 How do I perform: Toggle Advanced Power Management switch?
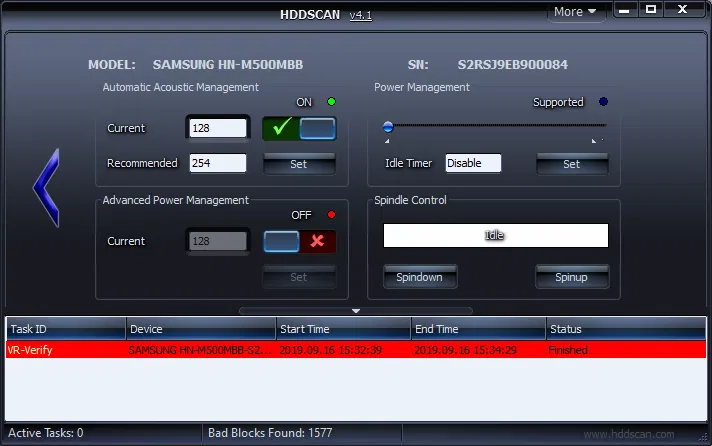coord(299,241)
